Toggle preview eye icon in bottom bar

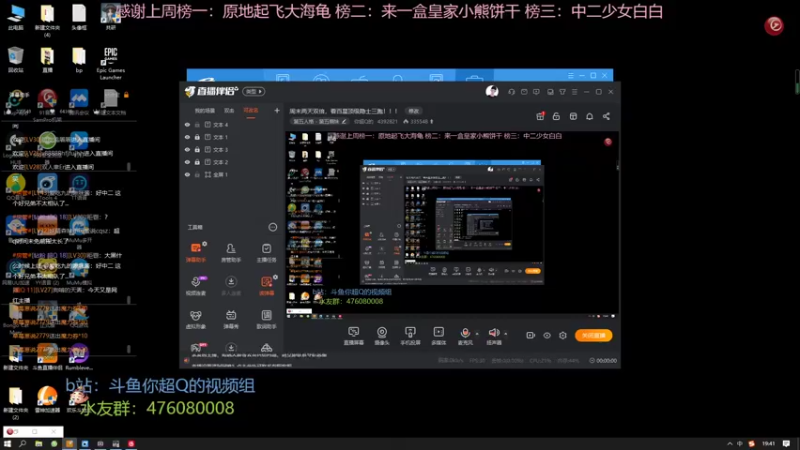click(x=547, y=335)
